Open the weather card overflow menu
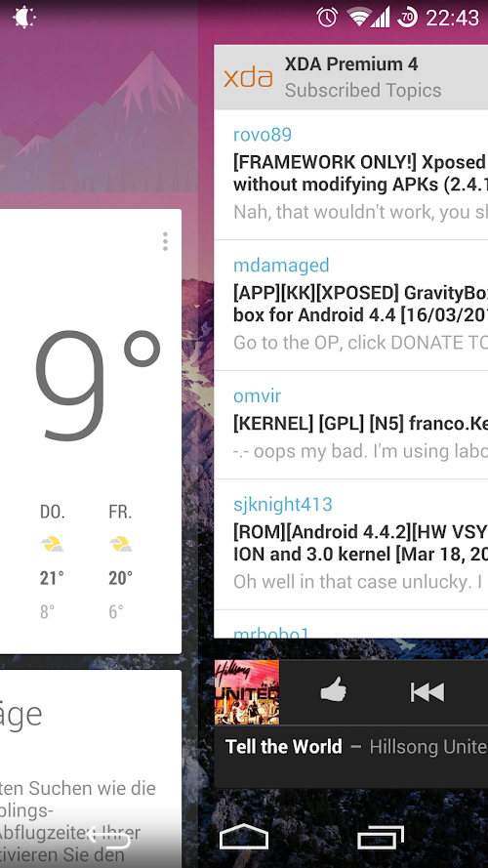Viewport: 488px width, 868px height. (x=165, y=241)
